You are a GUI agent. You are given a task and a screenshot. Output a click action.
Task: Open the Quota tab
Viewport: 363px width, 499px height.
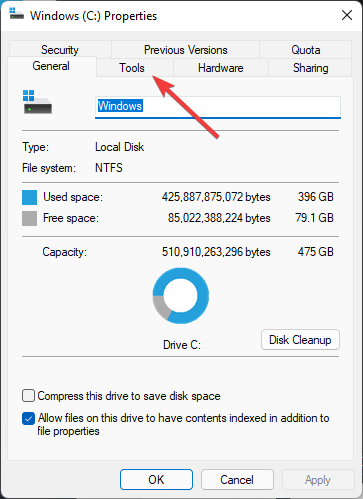(306, 50)
